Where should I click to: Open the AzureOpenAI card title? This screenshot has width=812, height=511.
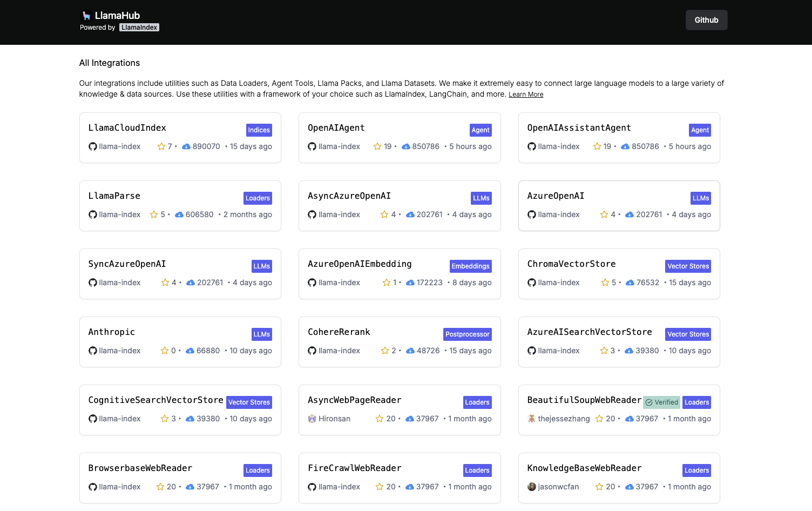pyautogui.click(x=556, y=196)
